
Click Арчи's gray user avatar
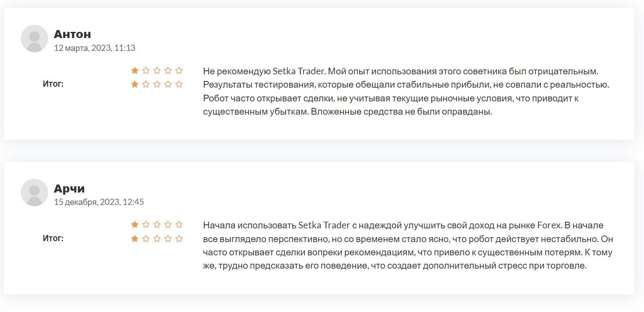34,193
